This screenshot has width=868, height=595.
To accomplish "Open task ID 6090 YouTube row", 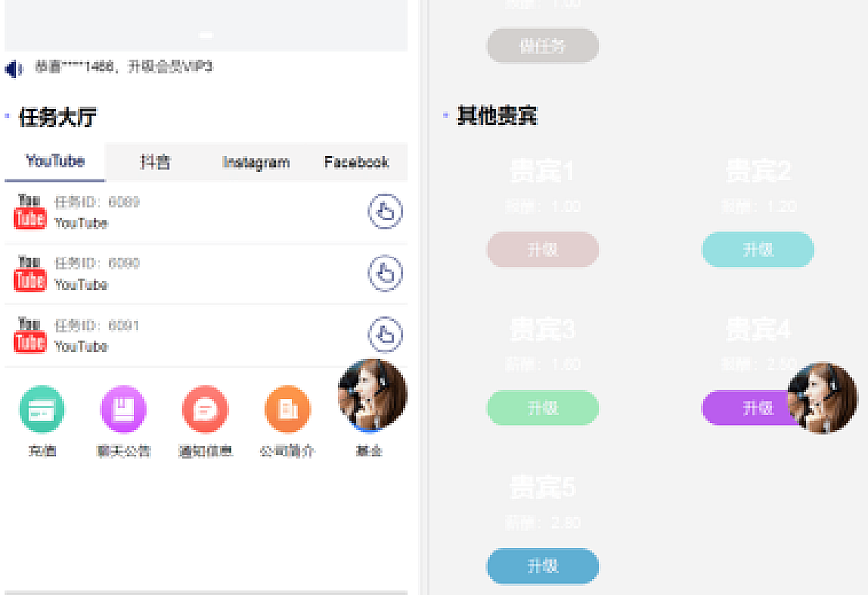I will [x=195, y=274].
